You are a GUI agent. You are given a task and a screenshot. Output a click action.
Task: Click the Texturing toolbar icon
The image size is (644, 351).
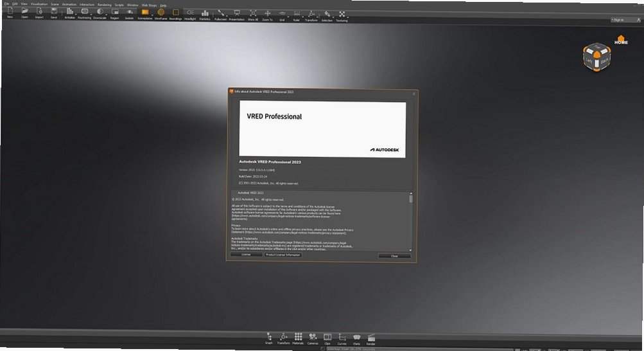click(x=342, y=15)
